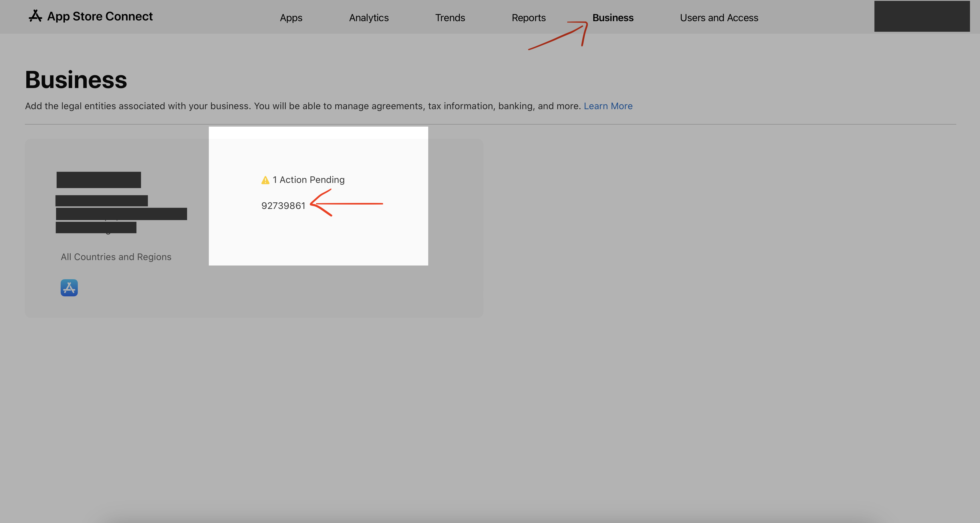Click the App Store Connect title text
This screenshot has width=980, height=523.
[x=100, y=16]
